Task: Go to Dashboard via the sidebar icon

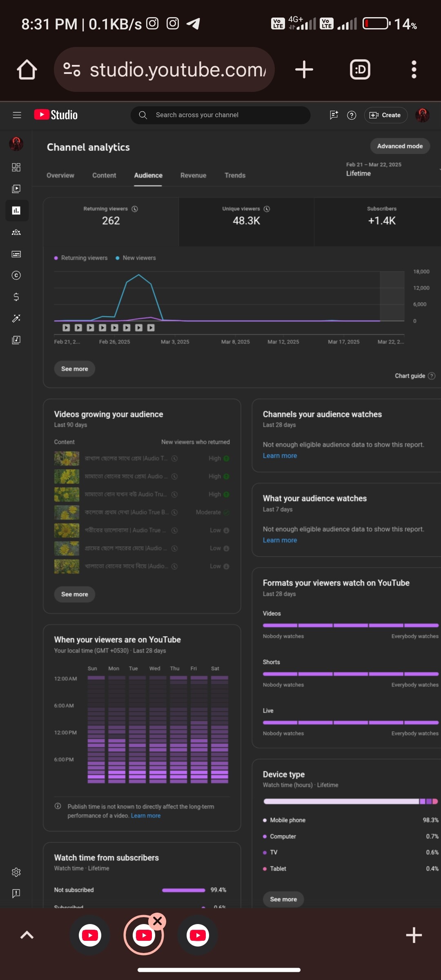Action: click(16, 167)
